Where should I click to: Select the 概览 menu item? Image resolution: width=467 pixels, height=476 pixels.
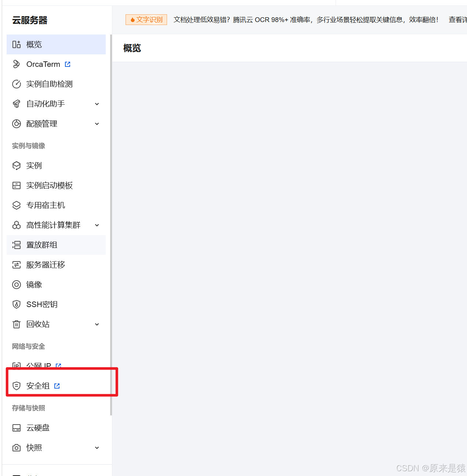tap(56, 44)
